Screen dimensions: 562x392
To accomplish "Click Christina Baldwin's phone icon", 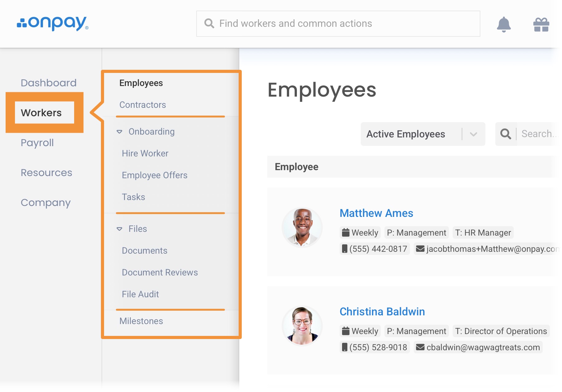I will coord(344,347).
